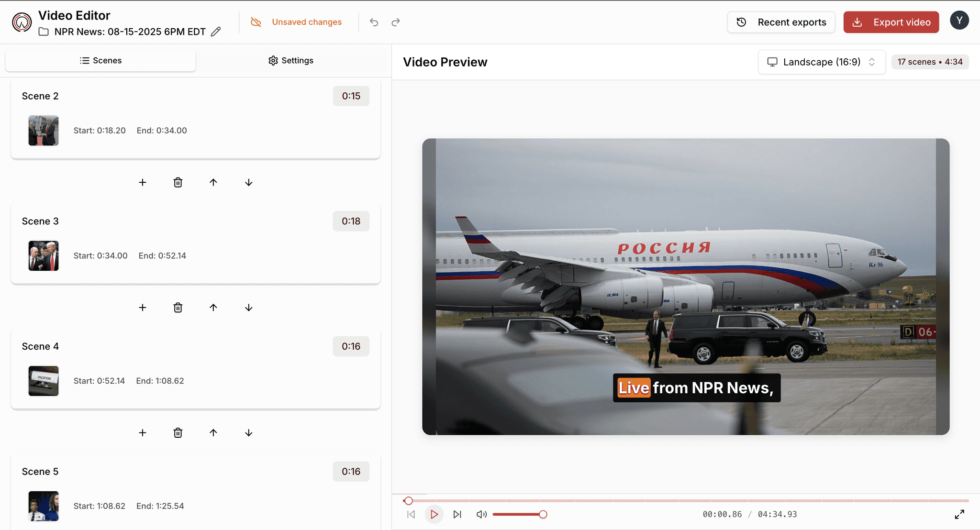Add a scene after Scene 2
Viewport: 980px width, 530px height.
(x=143, y=182)
